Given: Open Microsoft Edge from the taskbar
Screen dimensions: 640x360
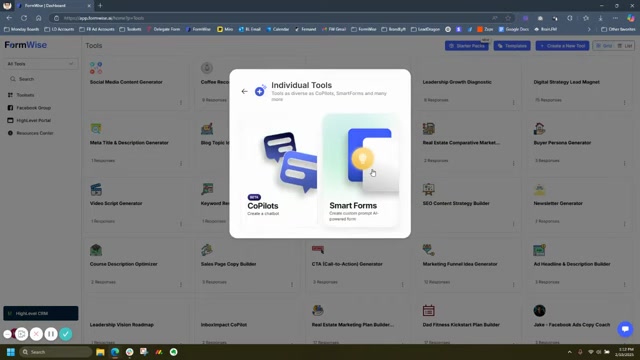Looking at the screenshot, I should click(115, 352).
